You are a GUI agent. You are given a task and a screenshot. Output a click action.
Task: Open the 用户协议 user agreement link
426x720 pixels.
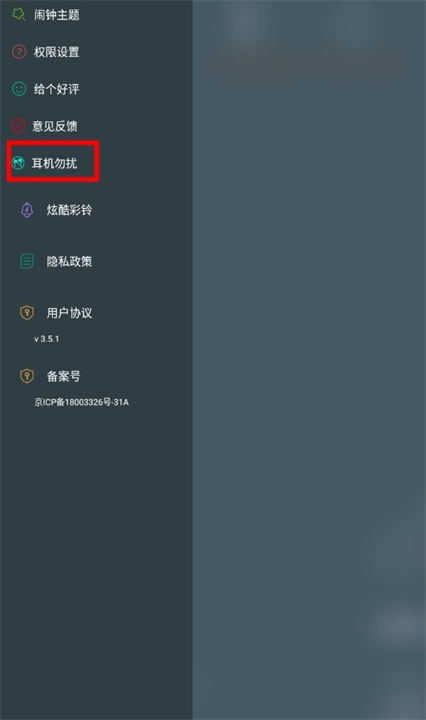[69, 313]
